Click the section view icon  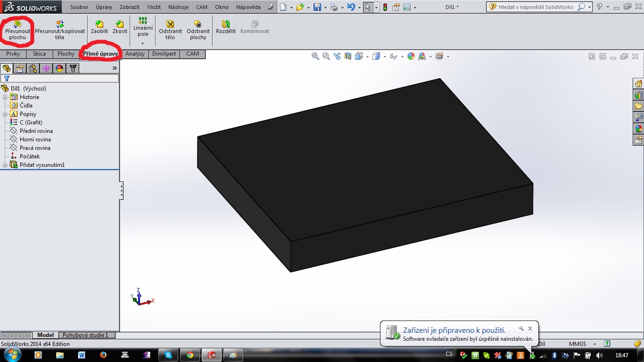click(348, 57)
